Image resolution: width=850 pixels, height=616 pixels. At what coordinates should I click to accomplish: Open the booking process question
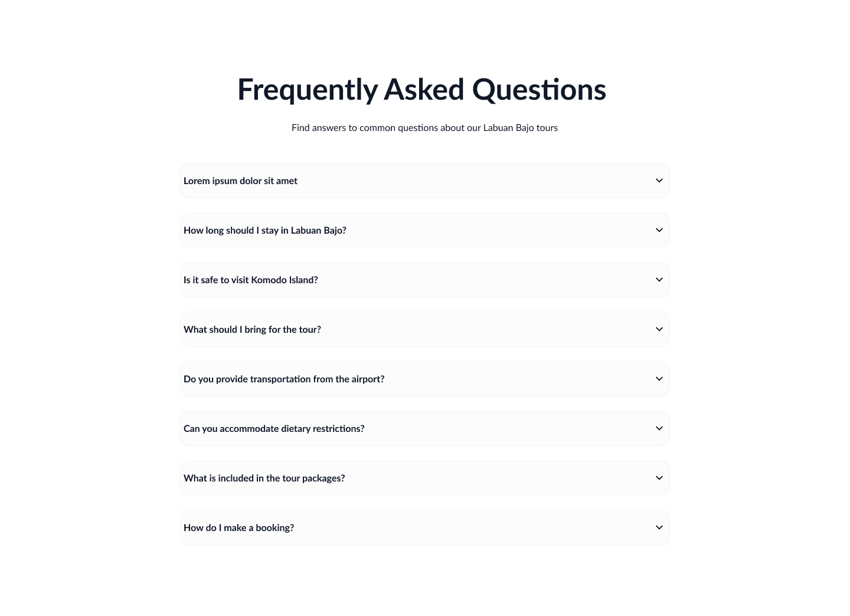(424, 527)
